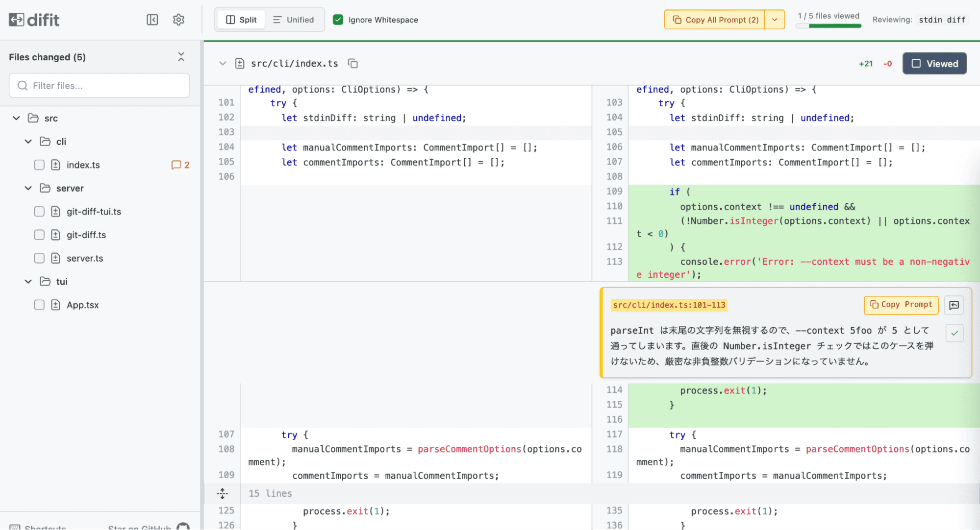Image resolution: width=980 pixels, height=530 pixels.
Task: Mark App.tsx as viewed checkbox
Action: pos(39,305)
